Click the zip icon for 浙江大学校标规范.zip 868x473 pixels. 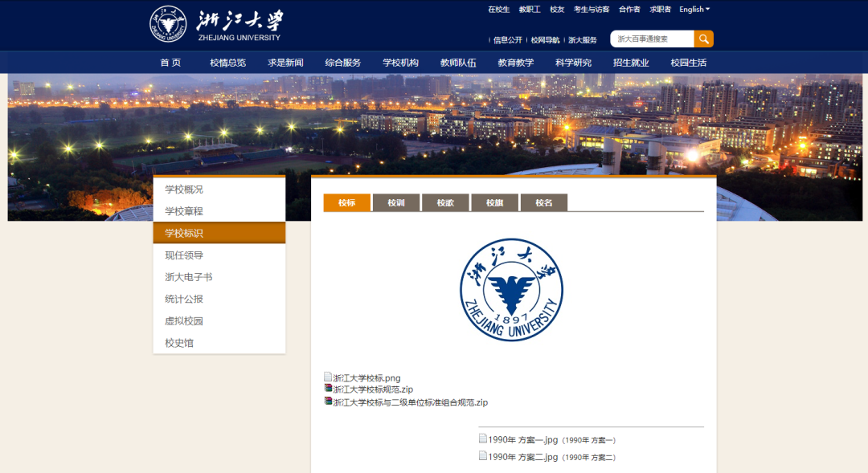click(x=328, y=389)
